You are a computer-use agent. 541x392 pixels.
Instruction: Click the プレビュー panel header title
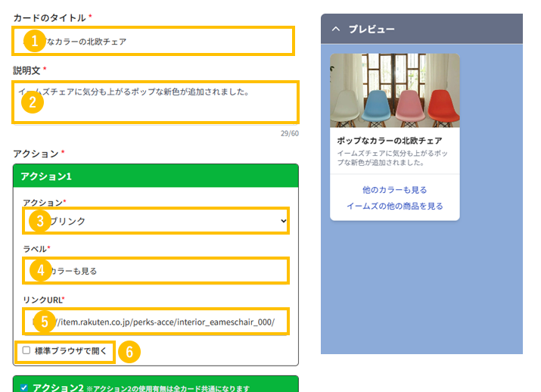pyautogui.click(x=372, y=29)
